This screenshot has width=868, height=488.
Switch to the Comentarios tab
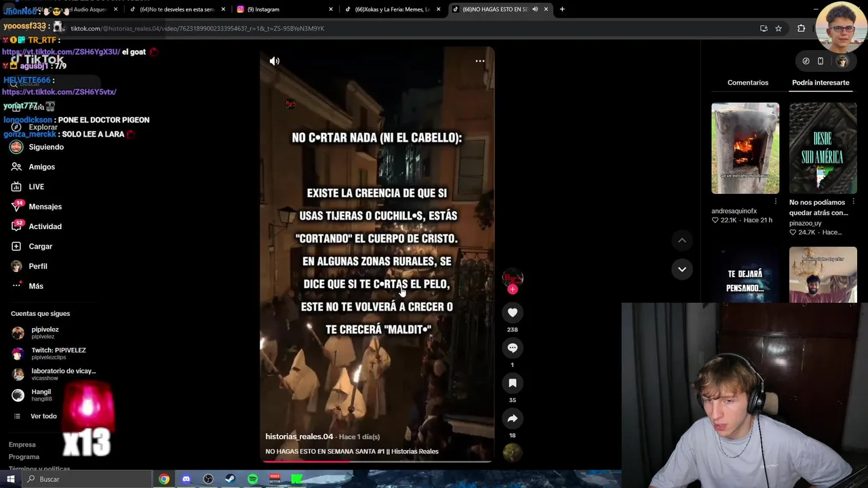(x=748, y=83)
